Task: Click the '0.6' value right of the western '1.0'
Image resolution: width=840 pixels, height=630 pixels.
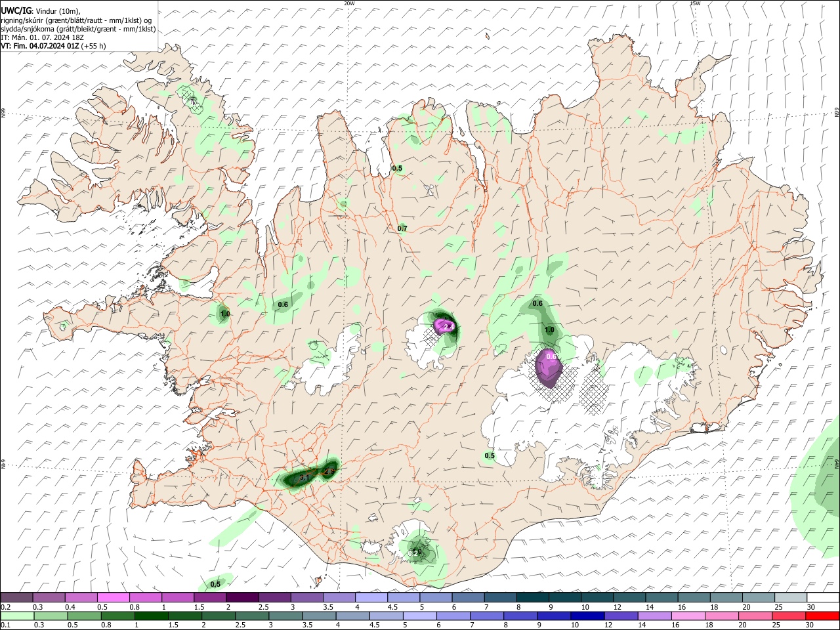Action: click(x=283, y=304)
